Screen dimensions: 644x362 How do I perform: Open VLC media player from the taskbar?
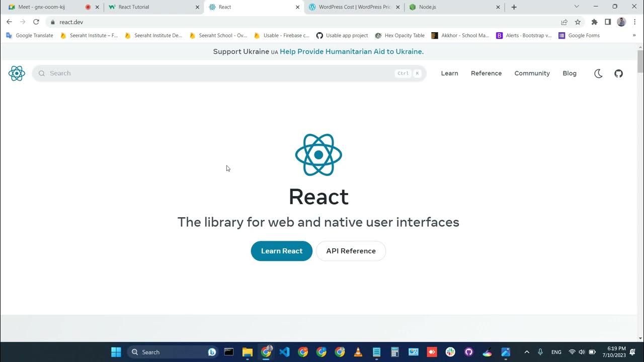coord(358,352)
